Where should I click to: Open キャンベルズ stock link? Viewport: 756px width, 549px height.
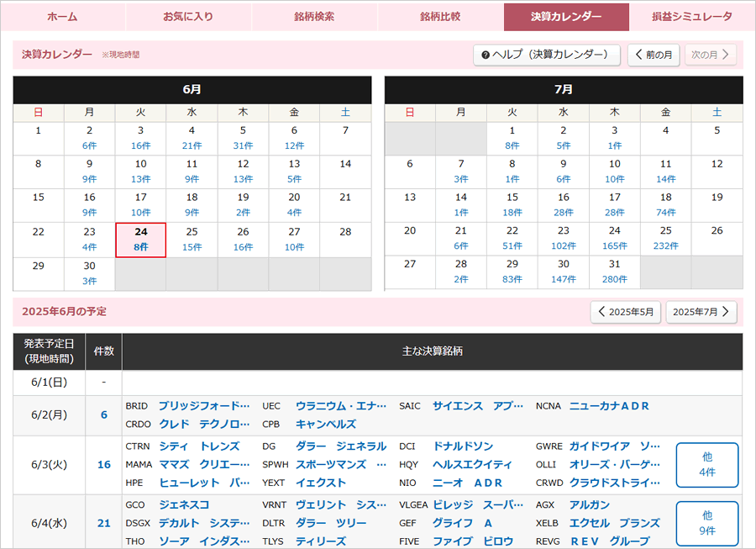(x=326, y=424)
